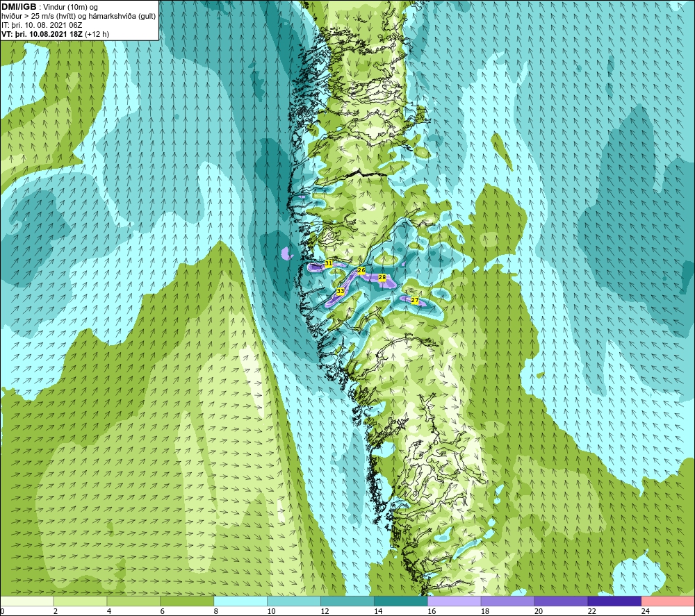Viewport: 695px width, 616px height.
Task: Click the yellow gust label 33
Action: [x=341, y=292]
